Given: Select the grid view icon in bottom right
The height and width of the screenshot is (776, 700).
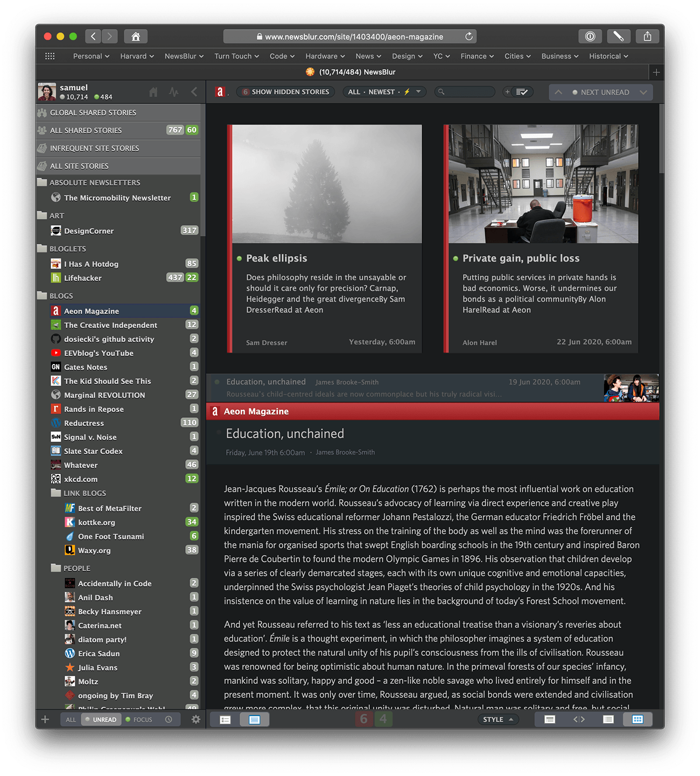Looking at the screenshot, I should (x=638, y=719).
